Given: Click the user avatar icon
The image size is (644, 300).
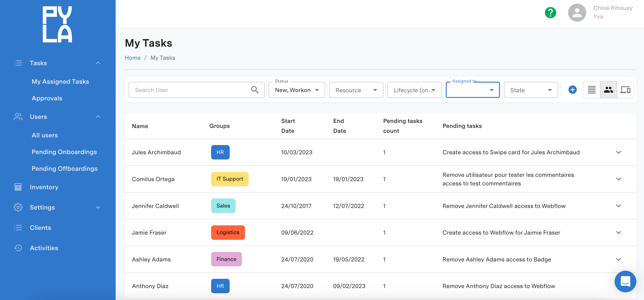Looking at the screenshot, I should coord(577,12).
